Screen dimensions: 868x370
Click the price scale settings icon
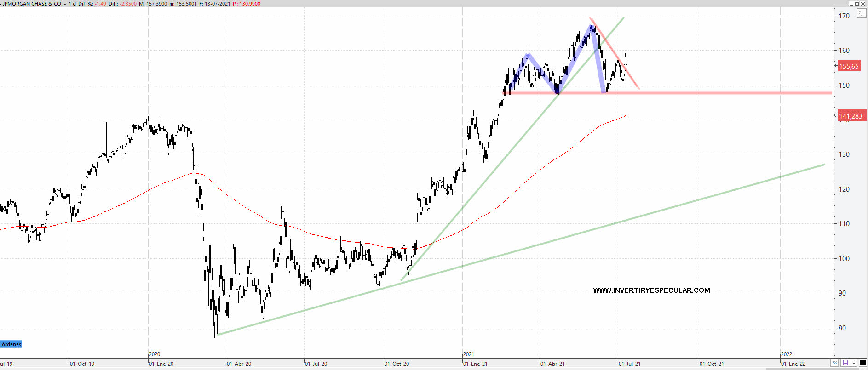click(861, 13)
